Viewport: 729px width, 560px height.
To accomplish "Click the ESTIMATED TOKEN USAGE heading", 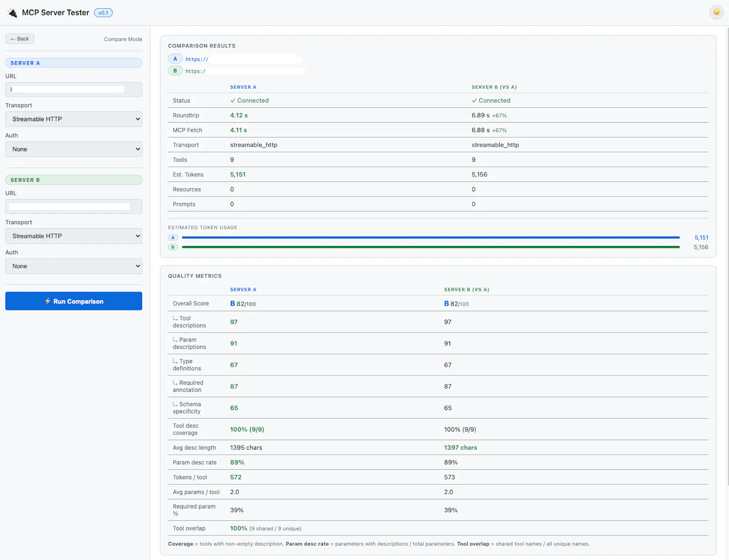I will 203,227.
